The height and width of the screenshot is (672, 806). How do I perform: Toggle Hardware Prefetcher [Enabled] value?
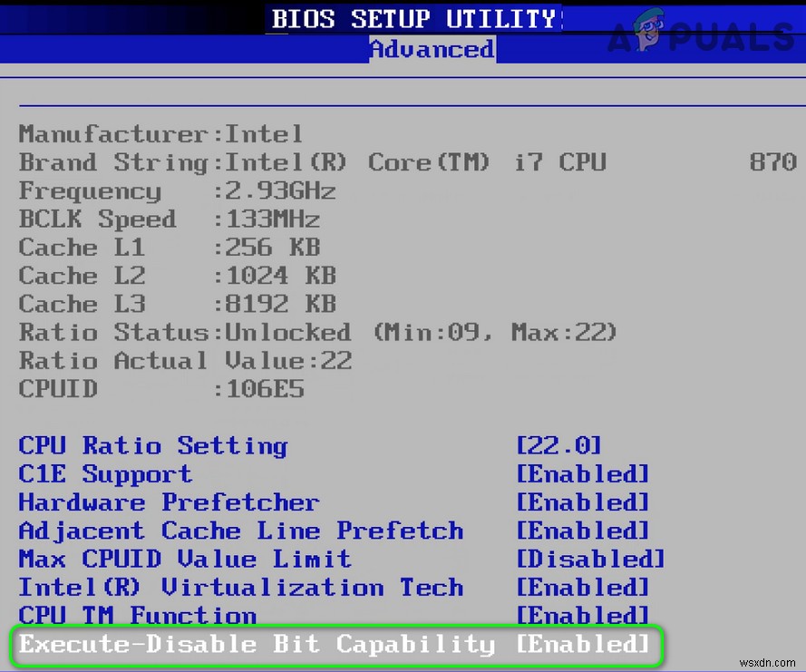(x=583, y=502)
